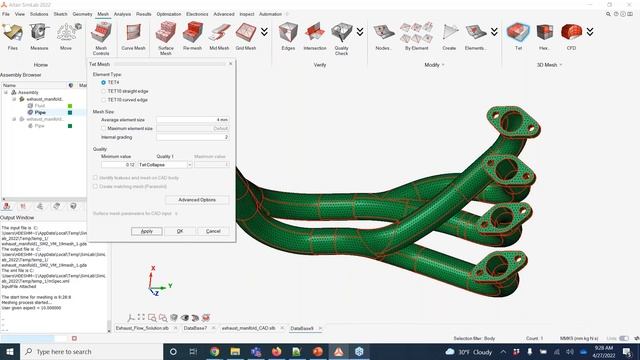Select the Grid Mesh tool

(246, 36)
